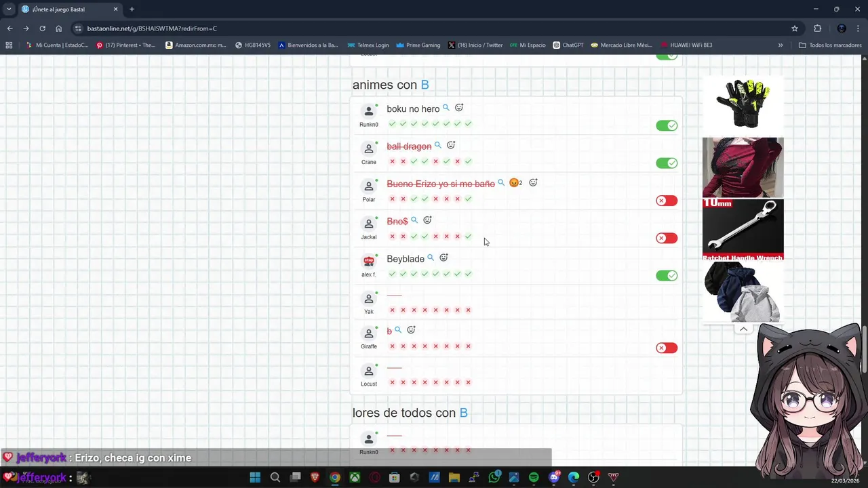Image resolution: width=868 pixels, height=488 pixels.
Task: Open 'Mercado Libre México' bookmark
Action: [x=621, y=45]
